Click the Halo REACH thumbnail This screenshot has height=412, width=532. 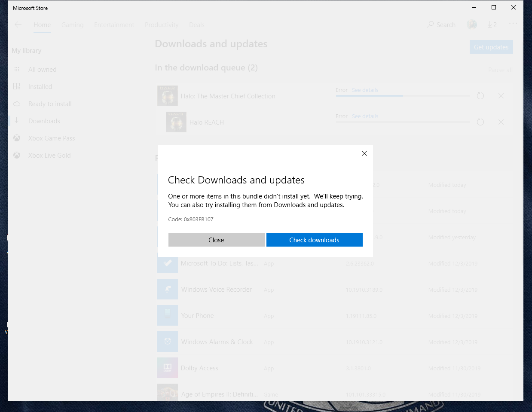(x=176, y=122)
